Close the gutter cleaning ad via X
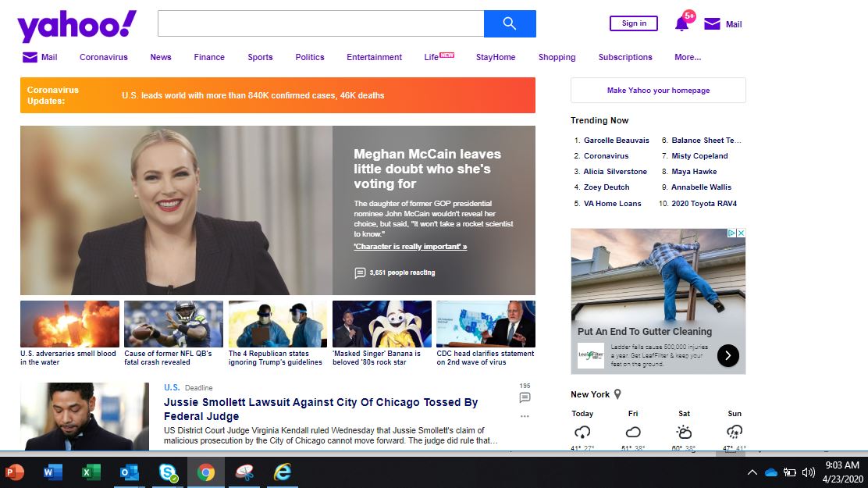This screenshot has height=488, width=868. pyautogui.click(x=741, y=233)
